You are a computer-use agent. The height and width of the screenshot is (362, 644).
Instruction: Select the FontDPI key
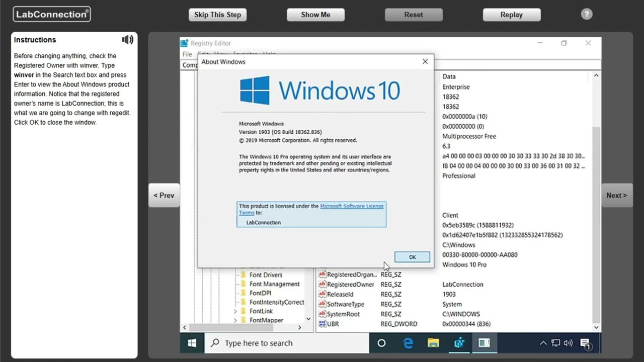pos(260,293)
